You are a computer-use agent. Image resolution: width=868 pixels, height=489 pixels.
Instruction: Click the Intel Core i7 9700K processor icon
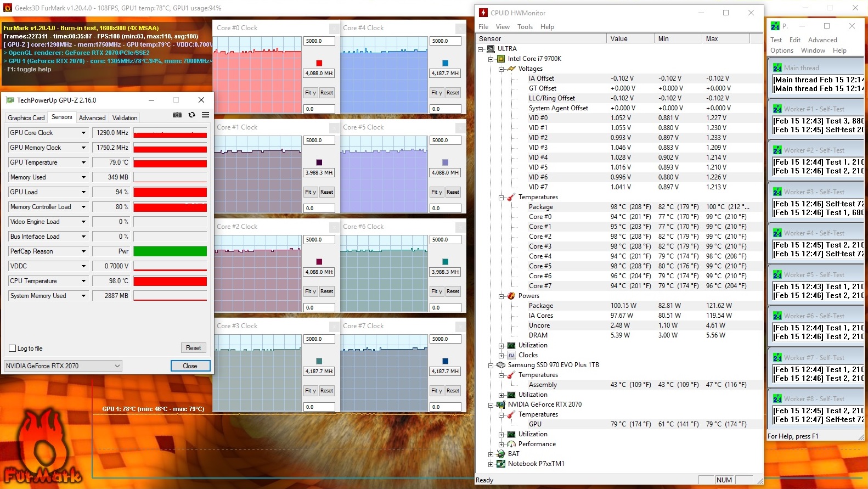point(500,59)
